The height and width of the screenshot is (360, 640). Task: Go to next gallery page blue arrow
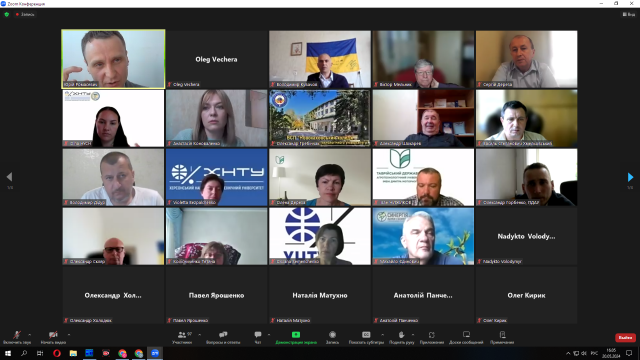tap(630, 177)
